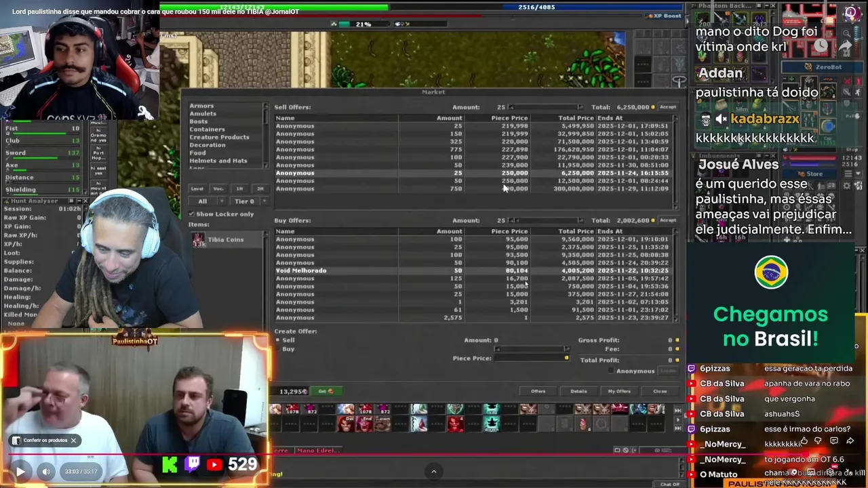Toggle the 2H weapon filter
The height and width of the screenshot is (488, 868).
click(260, 188)
